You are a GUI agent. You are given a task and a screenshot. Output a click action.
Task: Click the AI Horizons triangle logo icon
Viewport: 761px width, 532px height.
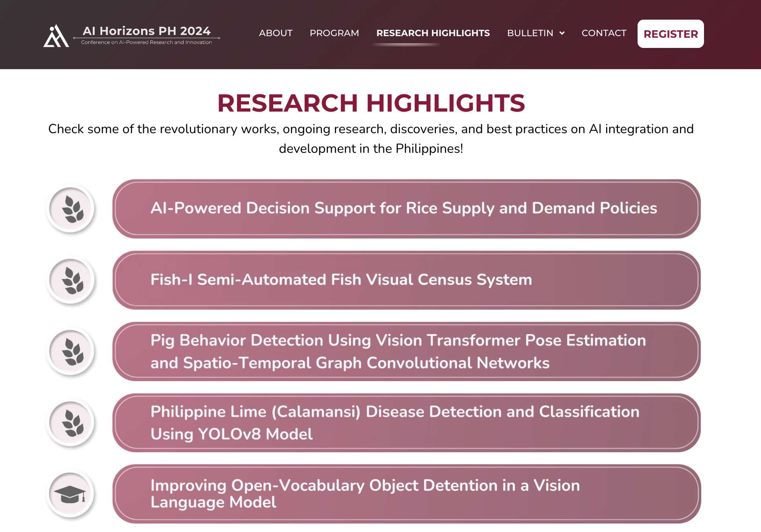56,36
